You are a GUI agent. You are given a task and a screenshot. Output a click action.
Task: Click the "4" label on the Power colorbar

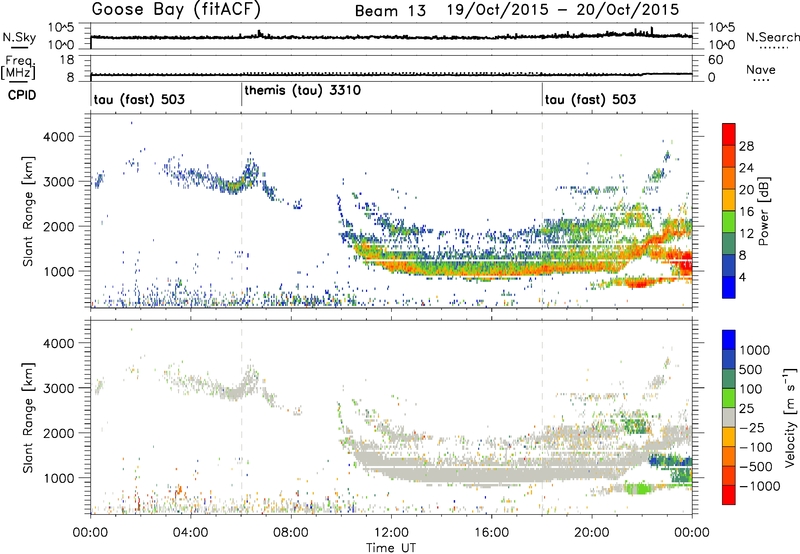point(743,277)
